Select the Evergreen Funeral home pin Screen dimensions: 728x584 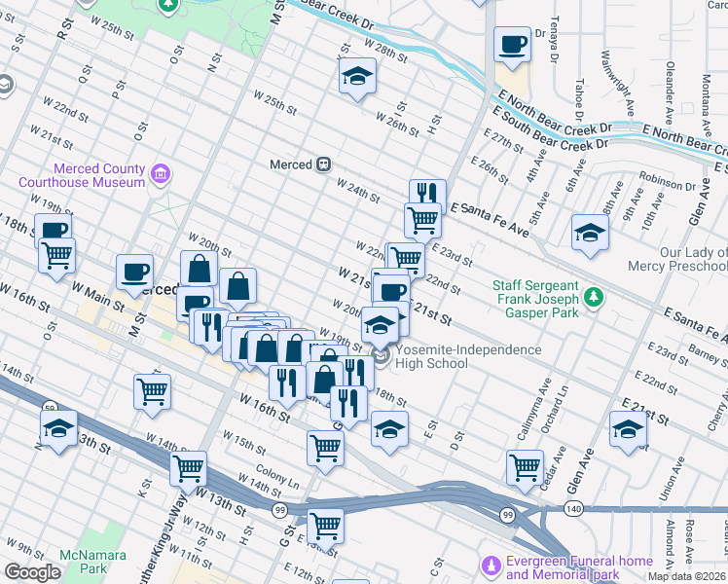(x=491, y=566)
